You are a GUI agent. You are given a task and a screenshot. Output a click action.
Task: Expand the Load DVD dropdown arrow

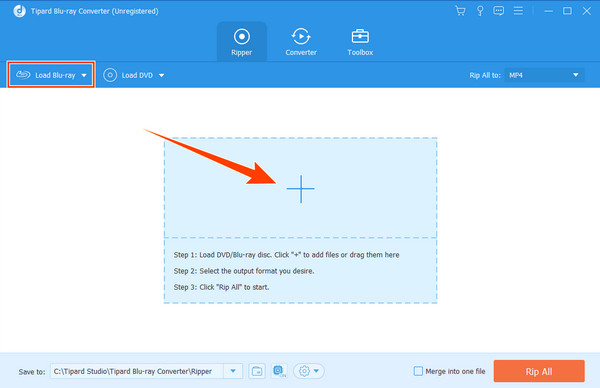[x=161, y=75]
